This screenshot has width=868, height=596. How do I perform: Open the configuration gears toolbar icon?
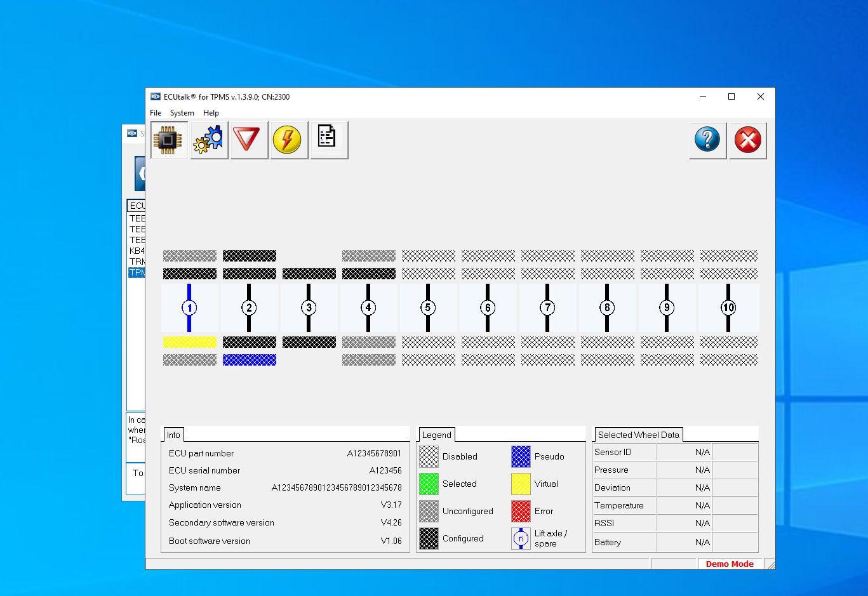coord(208,140)
